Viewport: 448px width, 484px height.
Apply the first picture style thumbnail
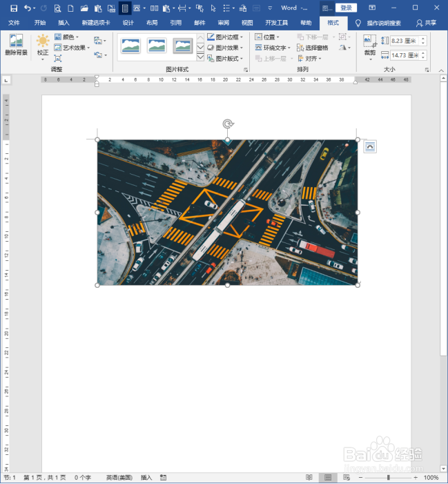(x=130, y=46)
